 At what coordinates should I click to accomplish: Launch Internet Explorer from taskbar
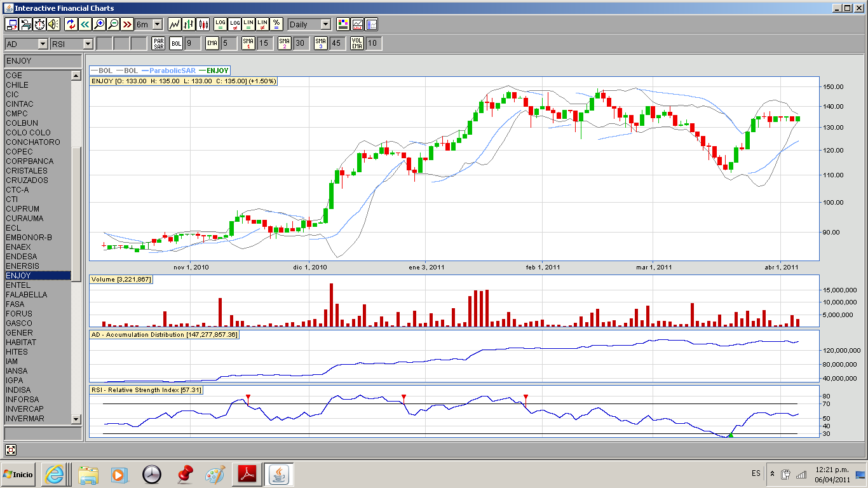coord(55,474)
